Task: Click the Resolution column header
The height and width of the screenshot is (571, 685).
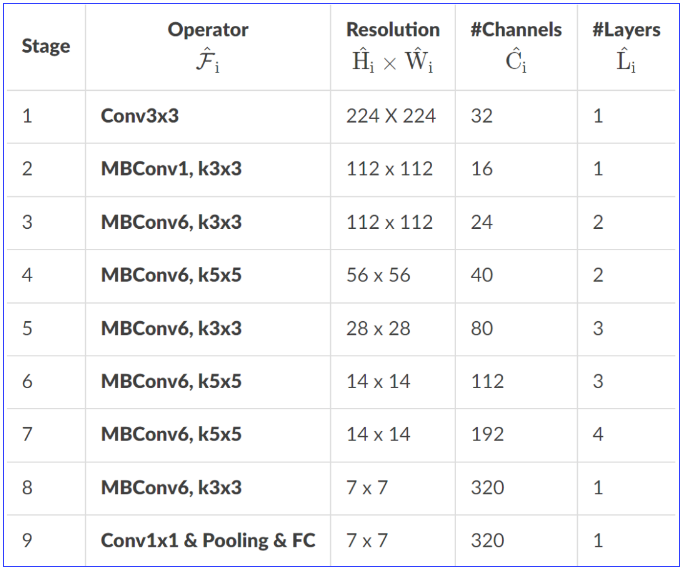Action: 392,30
